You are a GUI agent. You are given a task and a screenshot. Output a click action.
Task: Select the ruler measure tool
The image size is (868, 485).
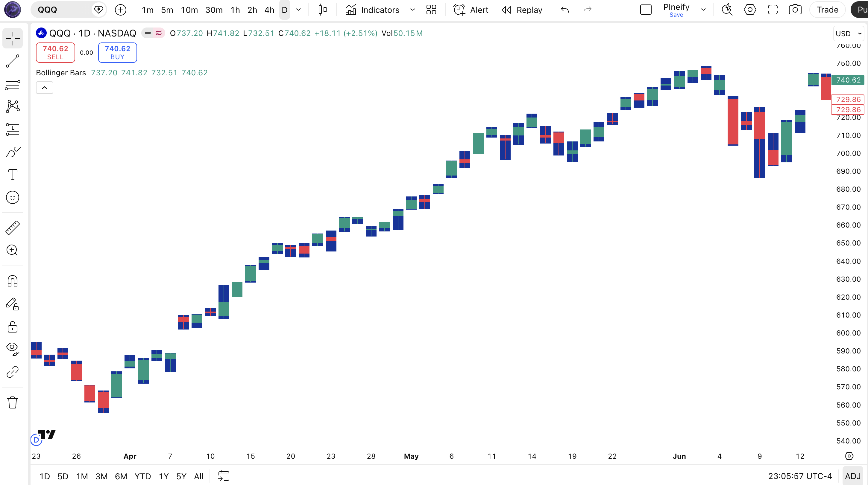13,228
